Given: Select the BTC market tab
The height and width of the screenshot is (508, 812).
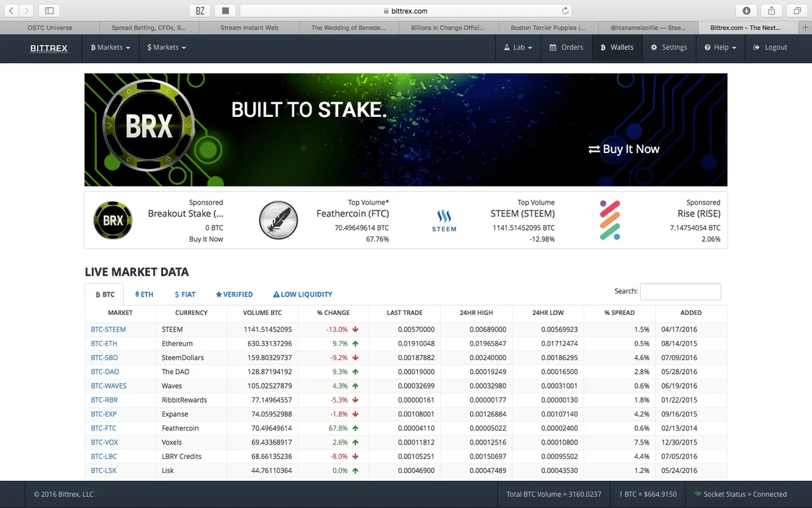Looking at the screenshot, I should [x=105, y=295].
